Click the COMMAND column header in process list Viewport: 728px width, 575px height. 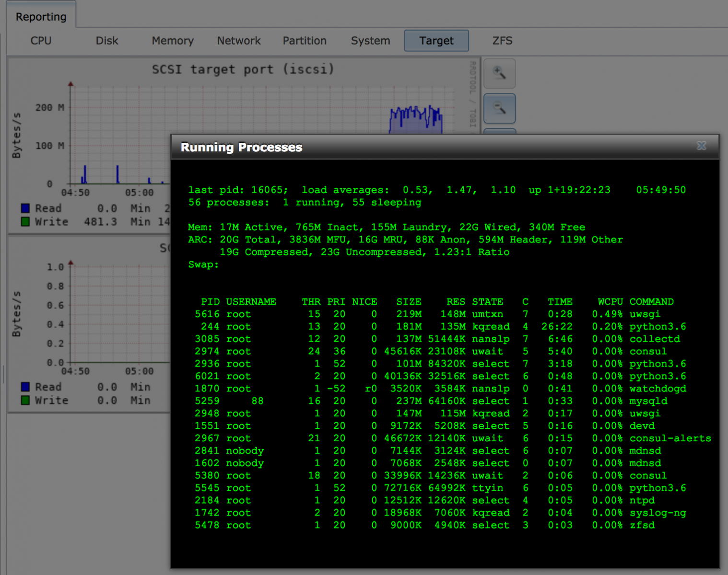tap(651, 301)
